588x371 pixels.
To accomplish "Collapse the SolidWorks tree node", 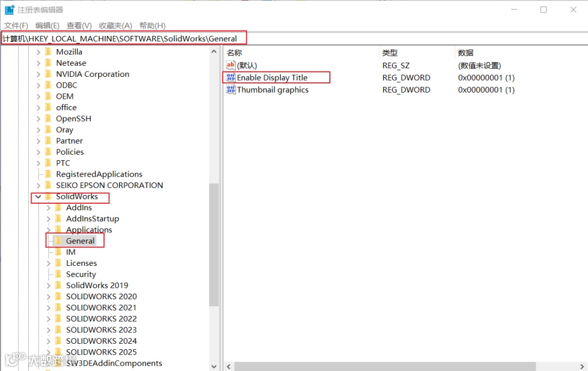I will pos(38,197).
